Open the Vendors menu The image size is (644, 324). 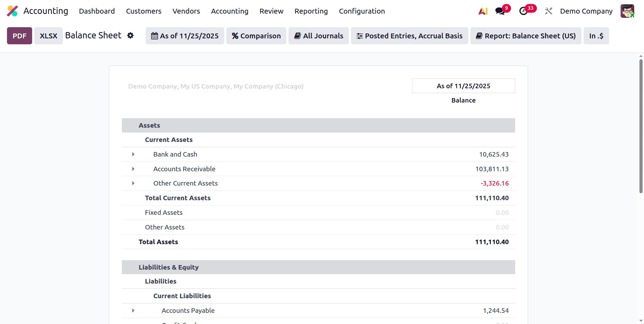coord(186,11)
